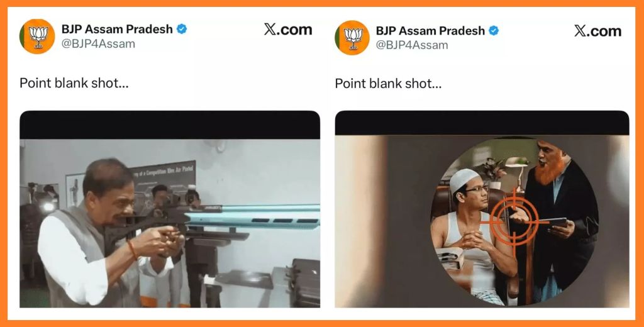Click the orange crosshair target graphic

513,222
